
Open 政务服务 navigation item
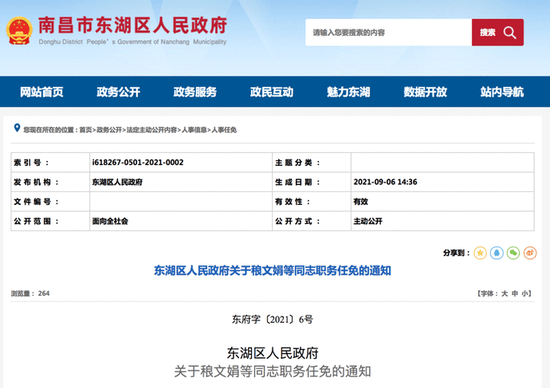pyautogui.click(x=195, y=92)
